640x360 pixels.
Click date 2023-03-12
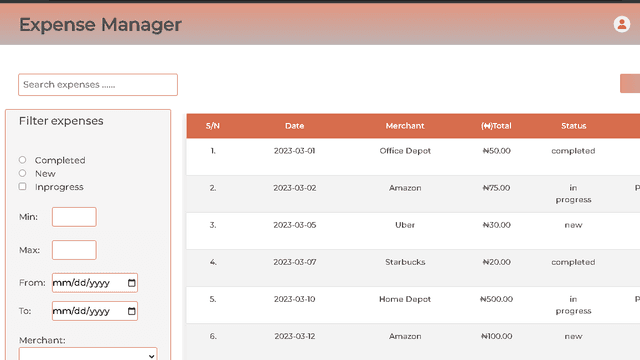[x=294, y=336]
